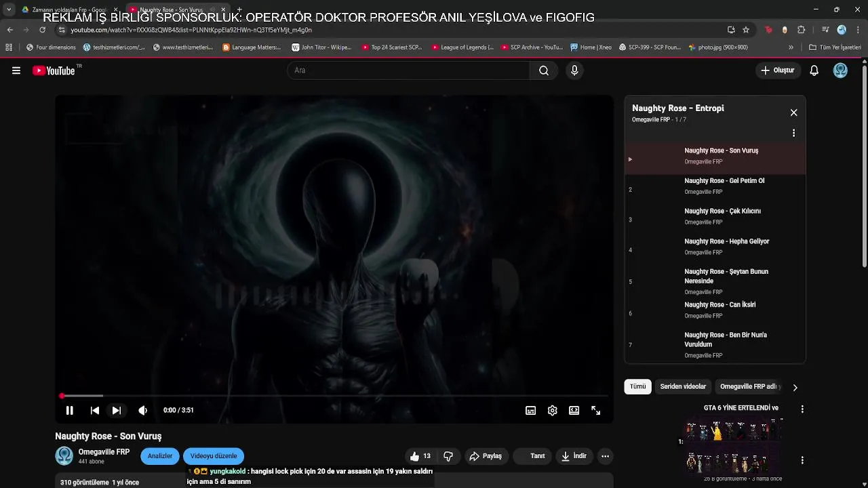Skip to previous video in playlist
868x488 pixels.
click(95, 410)
